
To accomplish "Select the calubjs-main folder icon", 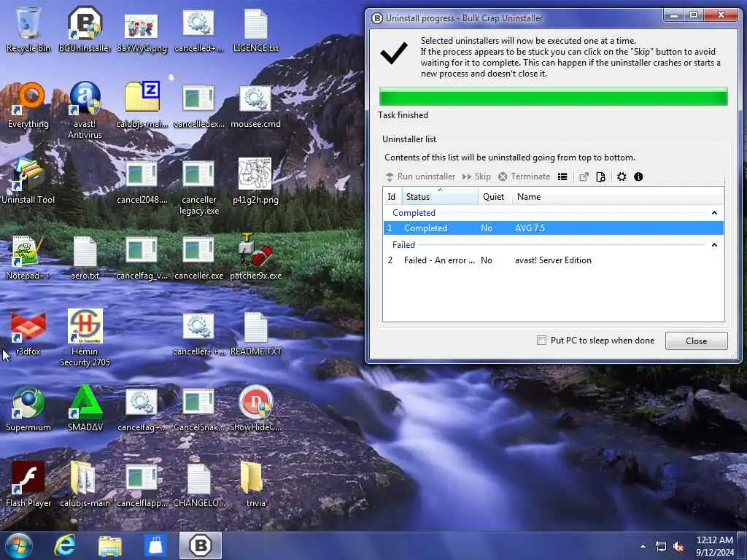I will (85, 485).
